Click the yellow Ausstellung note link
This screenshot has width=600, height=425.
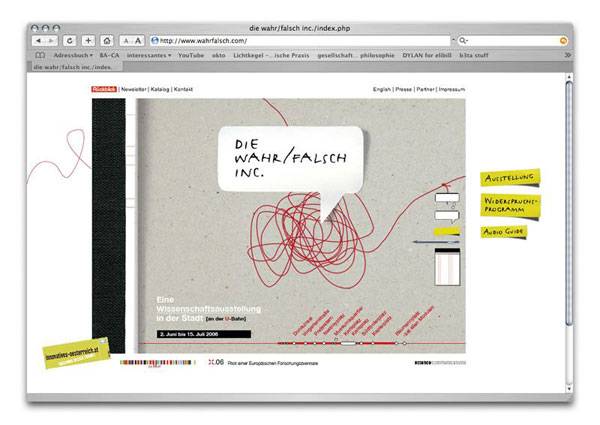point(509,178)
